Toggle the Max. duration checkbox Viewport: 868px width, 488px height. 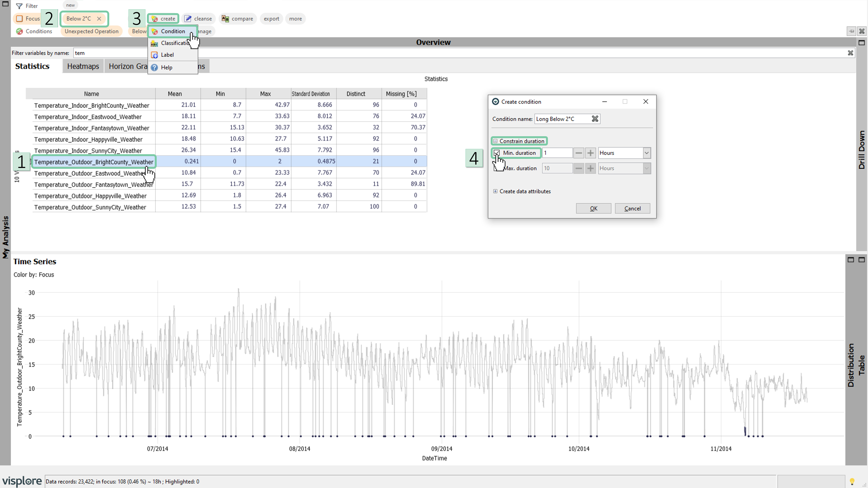(497, 168)
